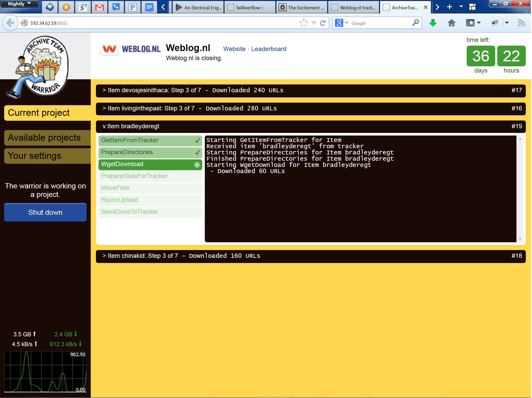The height and width of the screenshot is (398, 532).
Task: Click the search magnifier icon
Action: coord(415,23)
